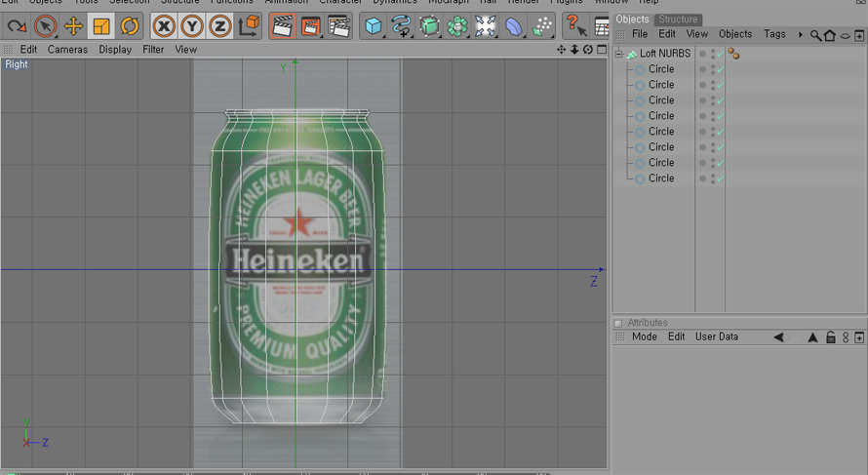Open the scene objects arrows icon
Screen dimensions: 868x475
tap(485, 26)
